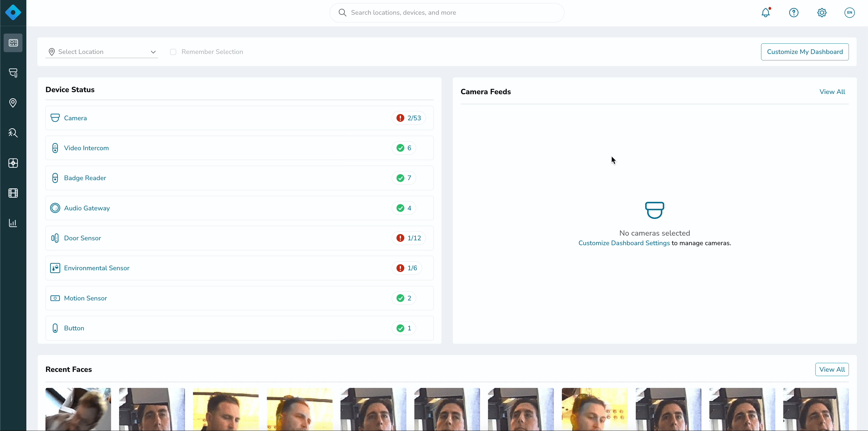Click Customize My Dashboard button
Image resolution: width=868 pixels, height=431 pixels.
(x=805, y=52)
